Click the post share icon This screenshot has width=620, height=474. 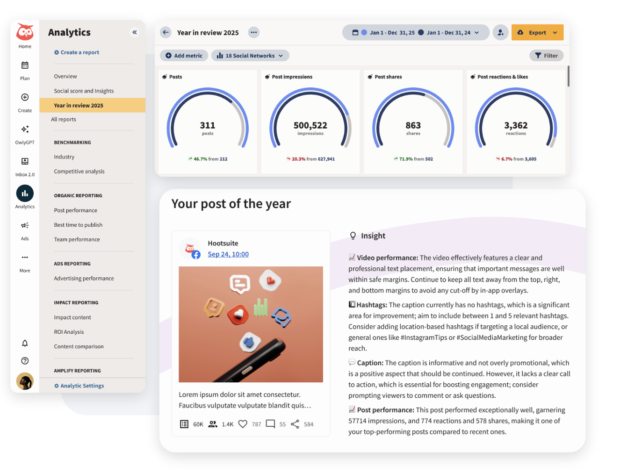(295, 424)
